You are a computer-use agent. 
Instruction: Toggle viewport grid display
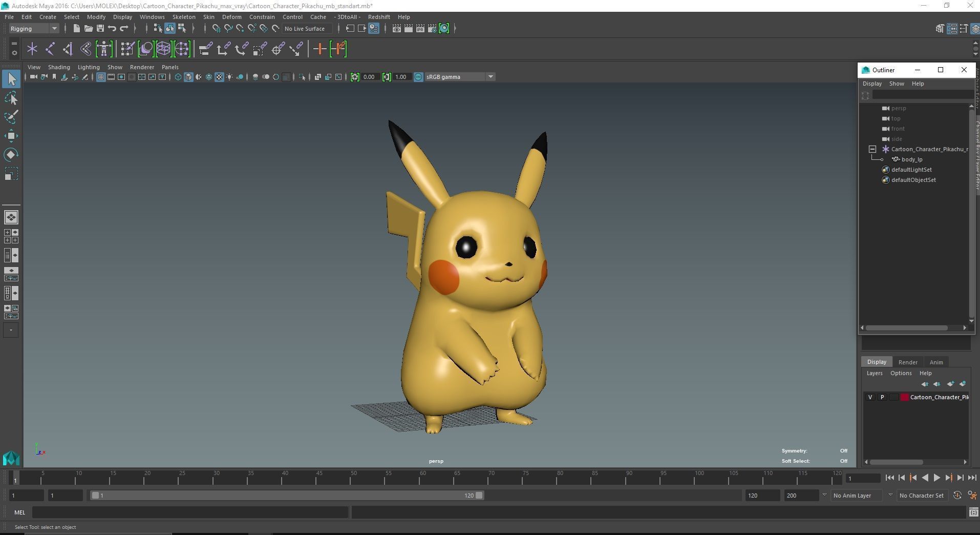pyautogui.click(x=101, y=77)
